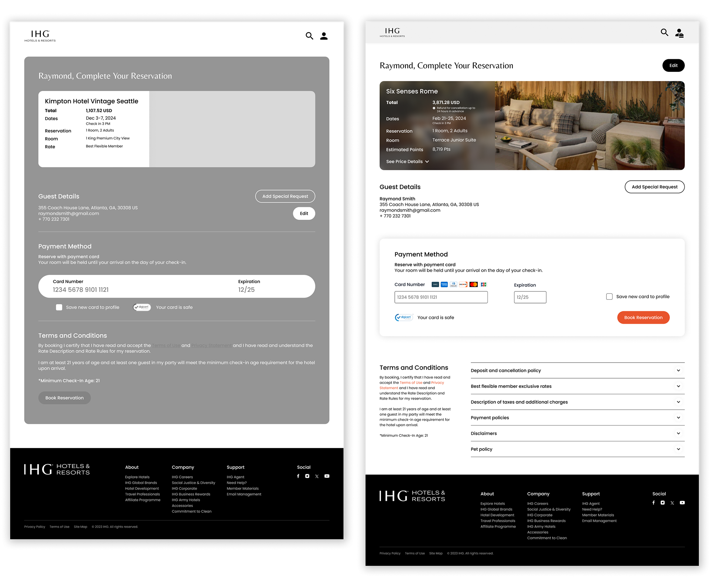
Task: Open Commitment to Clean in left wireframe footer
Action: 191,512
